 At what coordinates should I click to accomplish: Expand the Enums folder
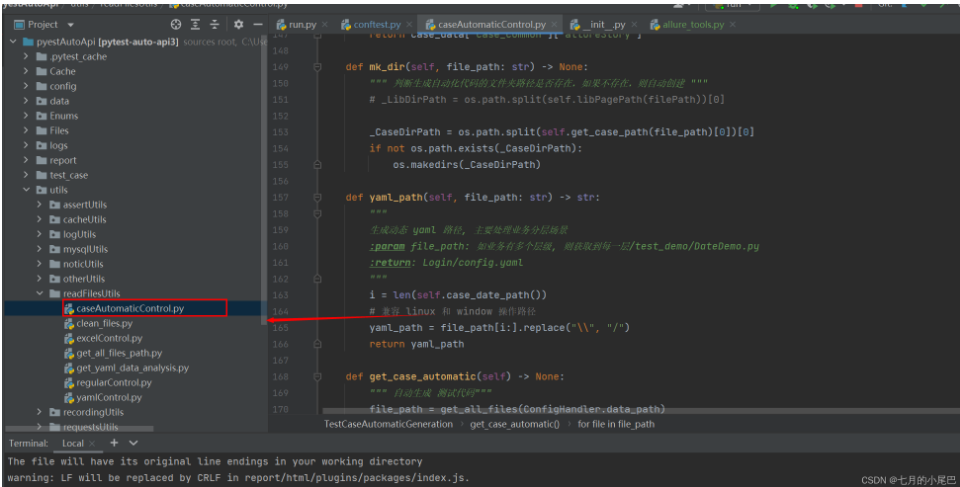coord(26,115)
